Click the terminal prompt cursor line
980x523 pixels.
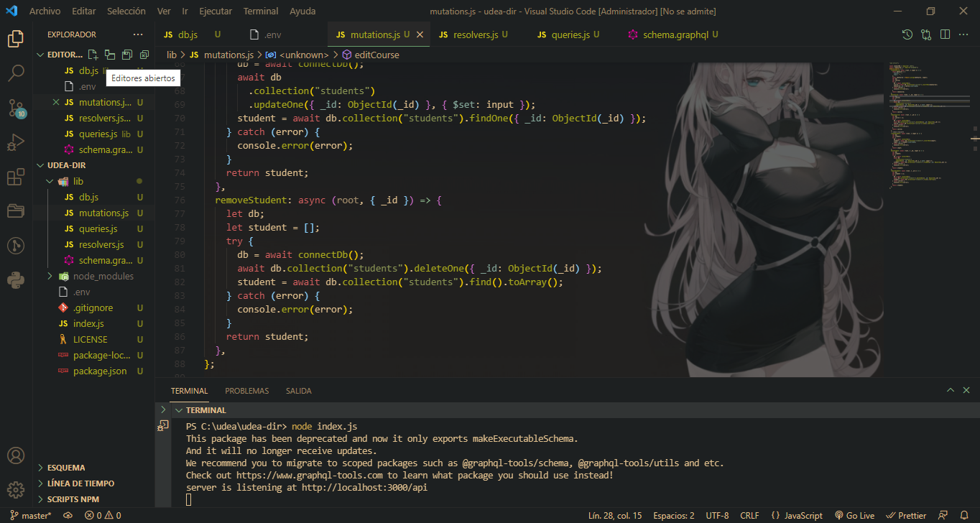189,500
